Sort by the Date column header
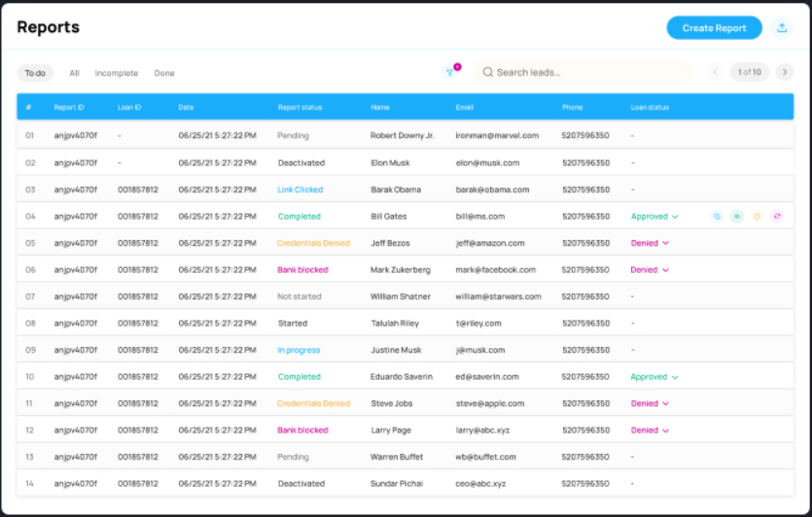 click(x=186, y=107)
